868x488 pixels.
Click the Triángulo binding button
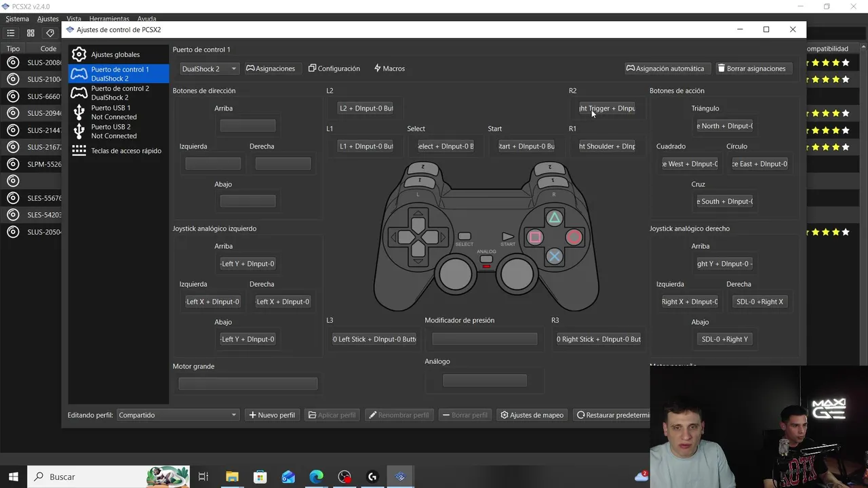724,126
